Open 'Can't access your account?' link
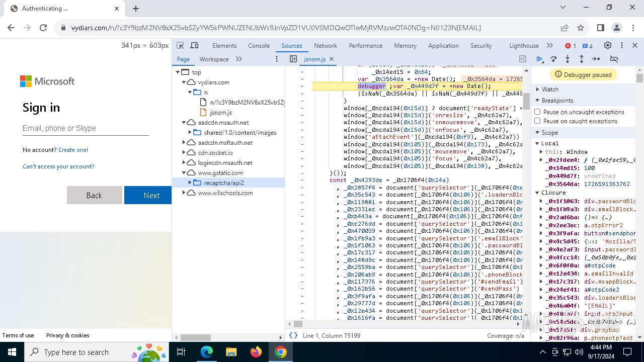Screen dimensions: 644x362 pyautogui.click(x=58, y=166)
